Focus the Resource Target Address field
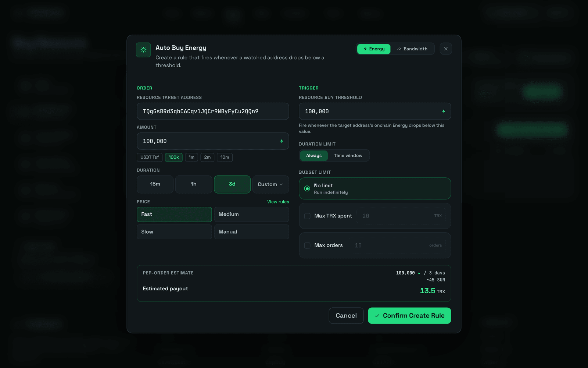The width and height of the screenshot is (588, 368). 213,111
